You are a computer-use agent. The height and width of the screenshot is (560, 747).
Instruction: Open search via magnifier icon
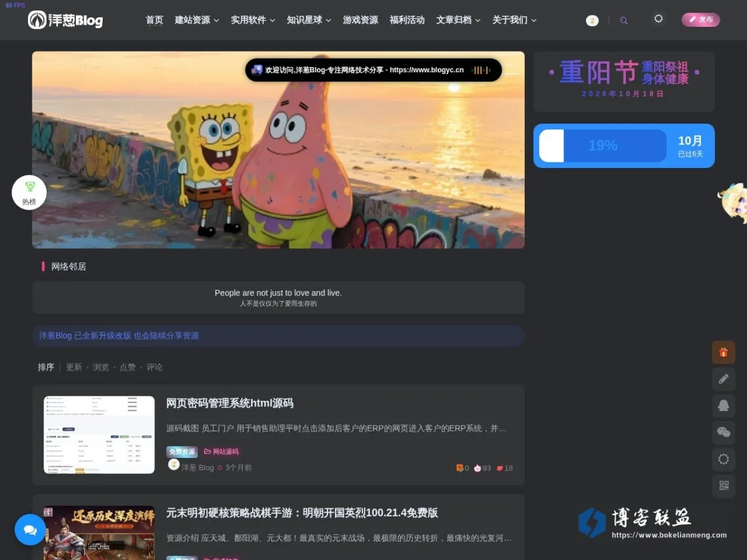click(624, 21)
